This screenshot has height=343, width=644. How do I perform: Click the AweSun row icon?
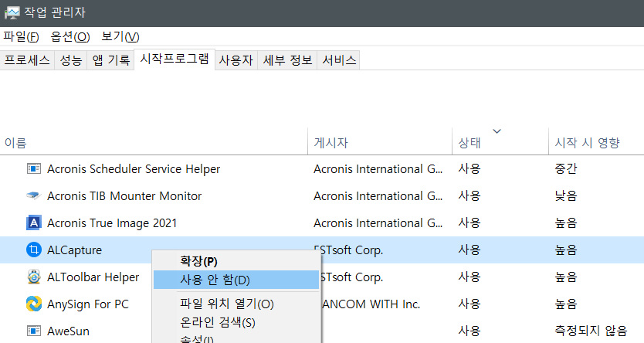point(34,331)
